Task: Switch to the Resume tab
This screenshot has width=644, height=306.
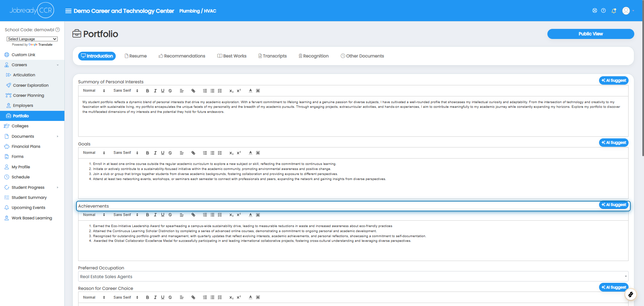Action: click(136, 56)
